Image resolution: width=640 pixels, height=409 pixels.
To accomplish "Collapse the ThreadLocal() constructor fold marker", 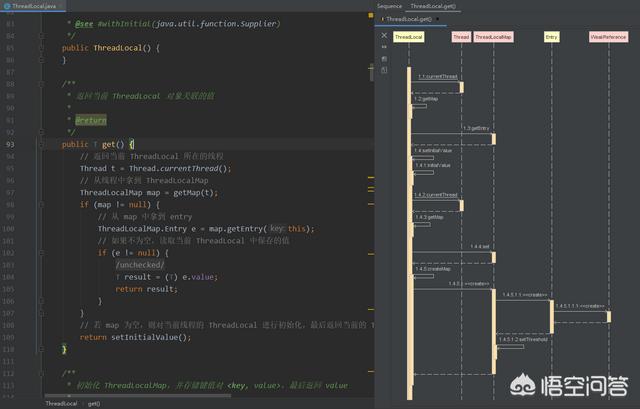I will 42,48.
